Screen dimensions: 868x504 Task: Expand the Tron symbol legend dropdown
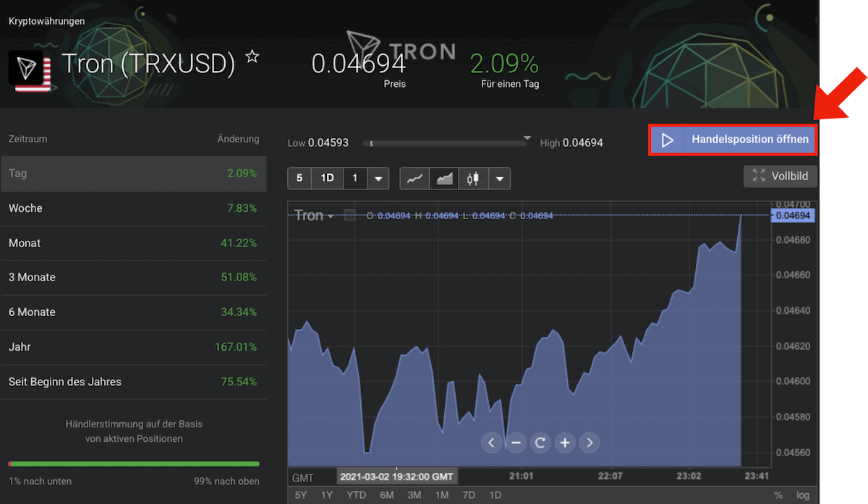(331, 216)
